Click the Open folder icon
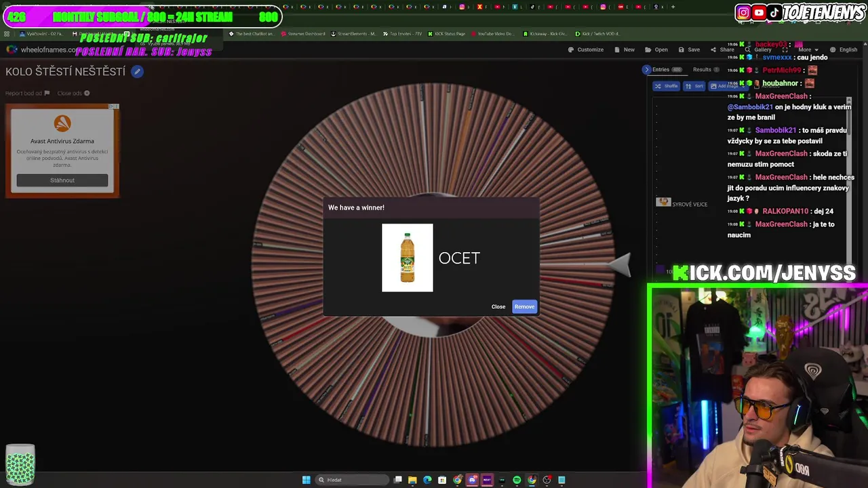Viewport: 868px width, 488px height. (x=648, y=49)
